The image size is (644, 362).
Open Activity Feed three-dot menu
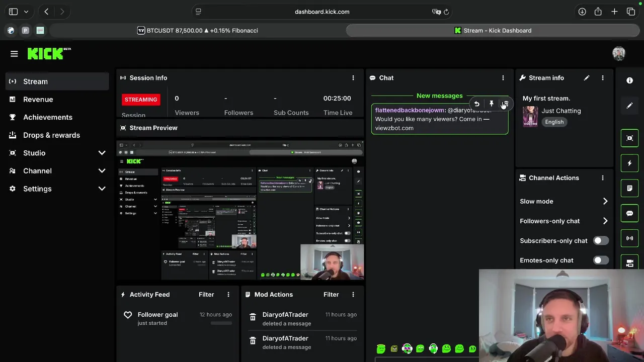pos(228,295)
